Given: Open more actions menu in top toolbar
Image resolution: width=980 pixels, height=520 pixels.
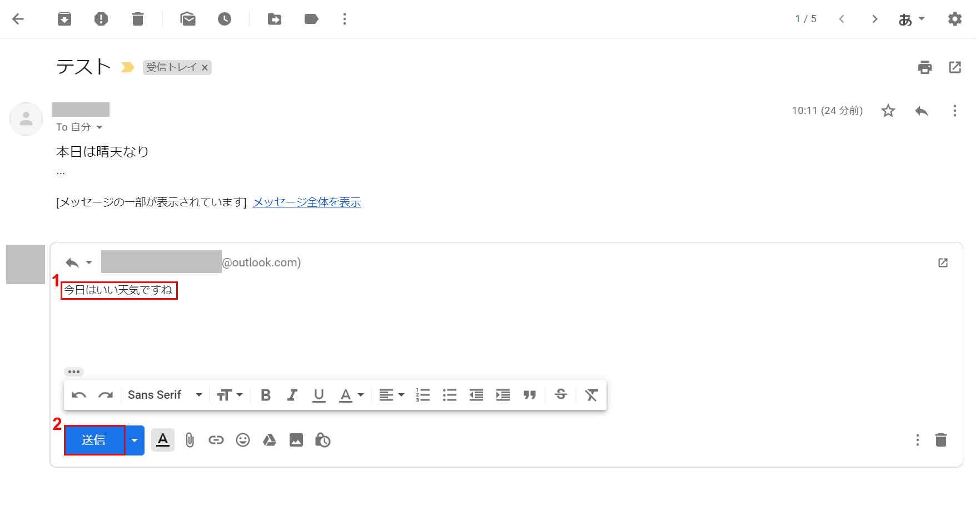Looking at the screenshot, I should 345,19.
